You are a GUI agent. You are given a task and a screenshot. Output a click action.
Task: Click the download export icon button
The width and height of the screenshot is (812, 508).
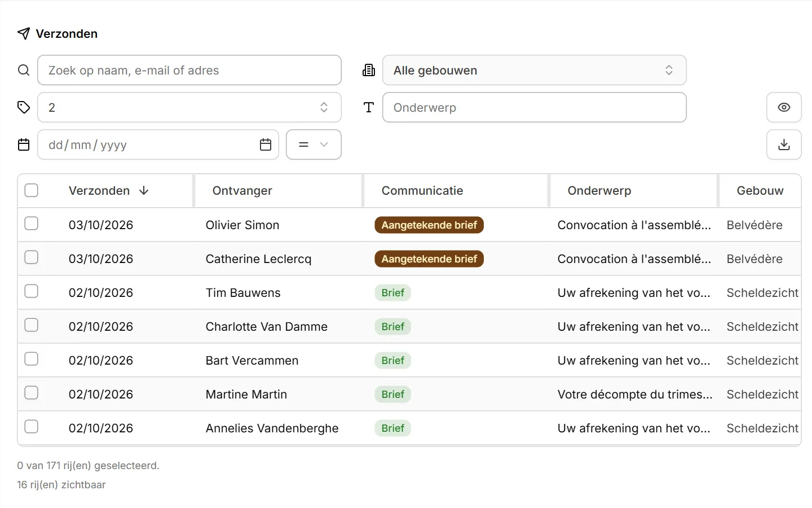[x=784, y=144]
